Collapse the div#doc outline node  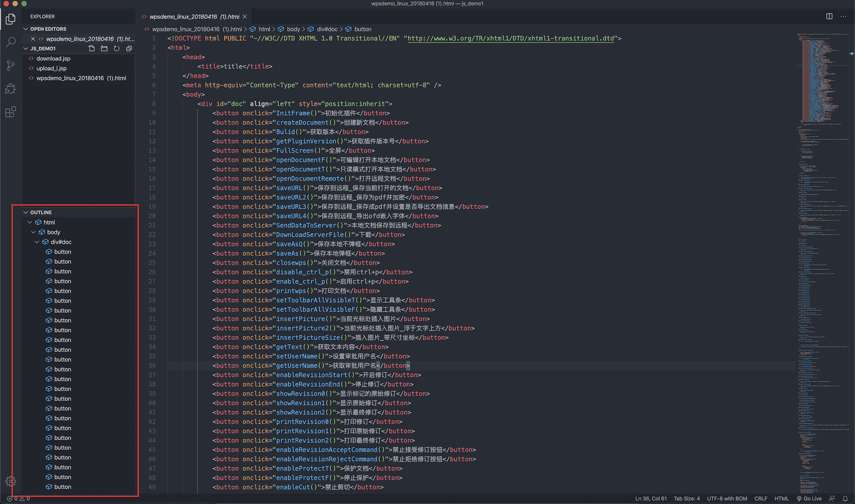(37, 242)
